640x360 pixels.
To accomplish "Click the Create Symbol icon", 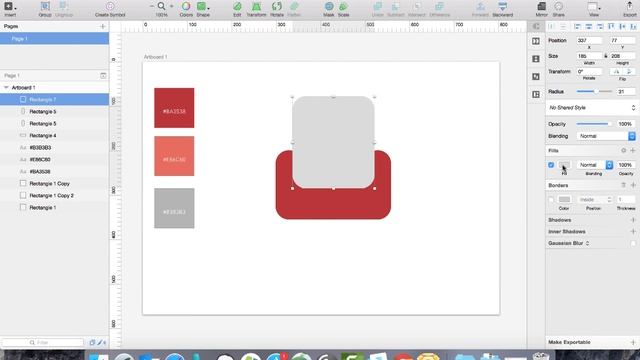I will coord(110,6).
